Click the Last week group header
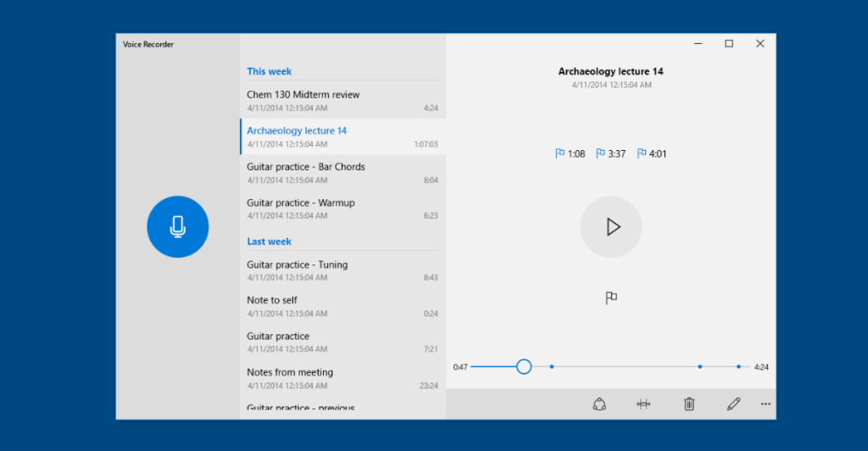This screenshot has height=451, width=868. click(269, 242)
